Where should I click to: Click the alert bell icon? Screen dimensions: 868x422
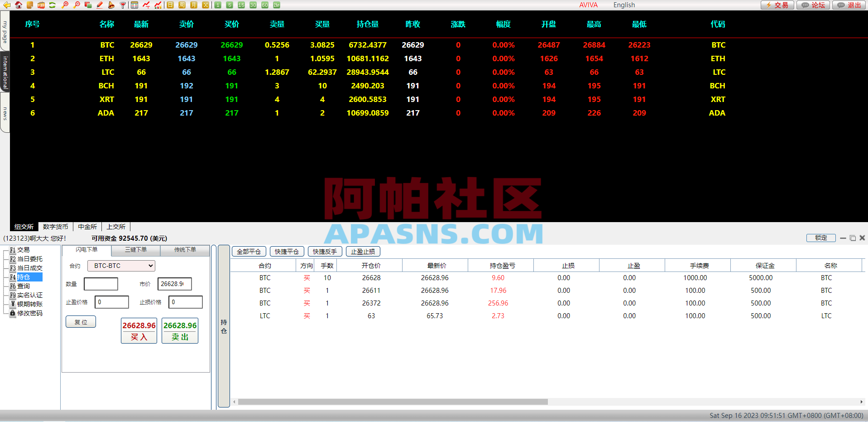[111, 5]
